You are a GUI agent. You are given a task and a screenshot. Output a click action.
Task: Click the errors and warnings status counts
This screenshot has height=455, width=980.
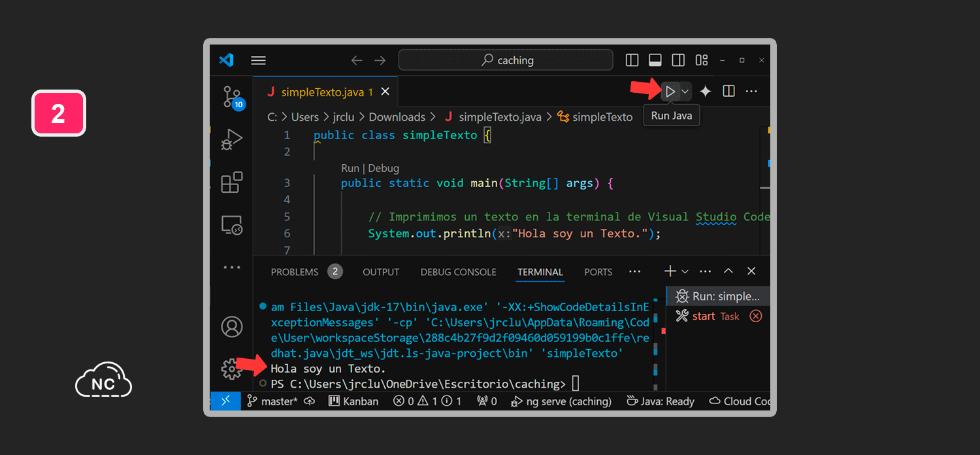pos(427,401)
